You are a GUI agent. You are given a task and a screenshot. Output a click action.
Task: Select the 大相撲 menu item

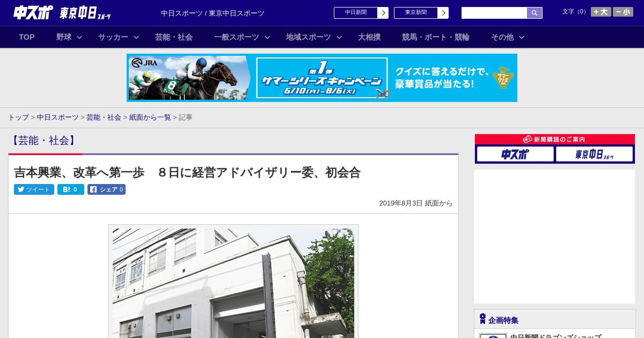369,37
